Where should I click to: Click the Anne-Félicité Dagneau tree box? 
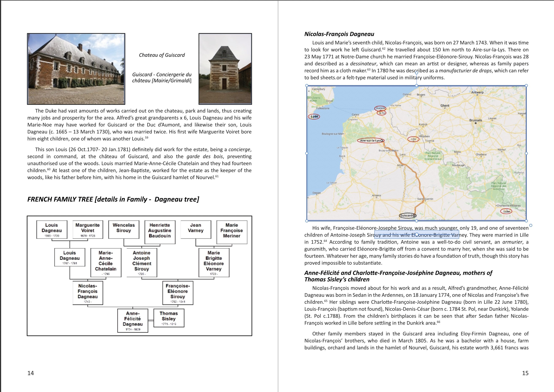(133, 321)
